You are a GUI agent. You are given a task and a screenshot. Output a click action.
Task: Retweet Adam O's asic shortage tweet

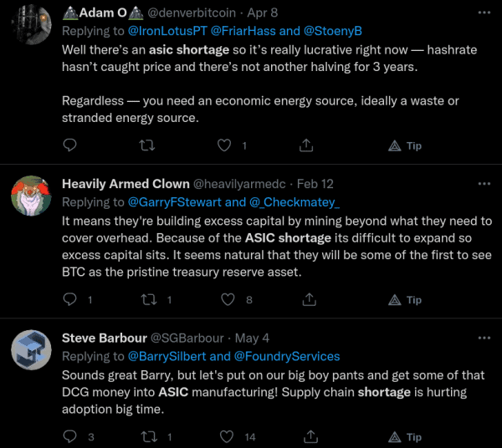(x=147, y=145)
